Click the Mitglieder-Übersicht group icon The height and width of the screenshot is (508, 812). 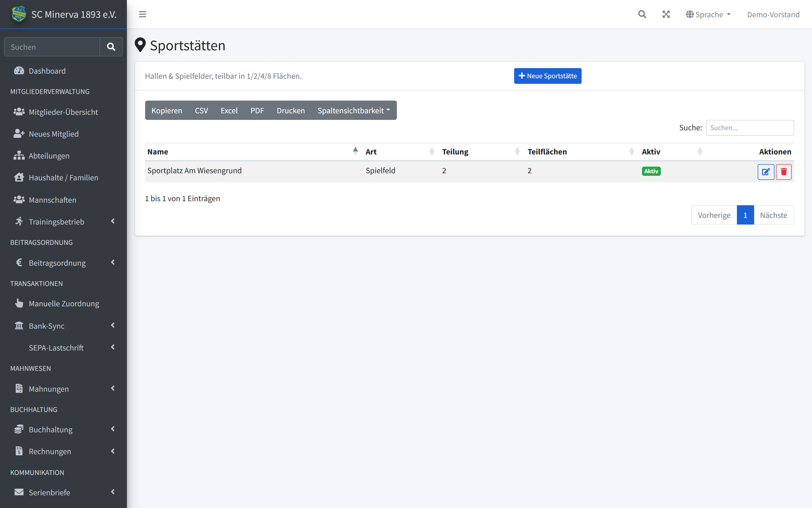click(19, 112)
